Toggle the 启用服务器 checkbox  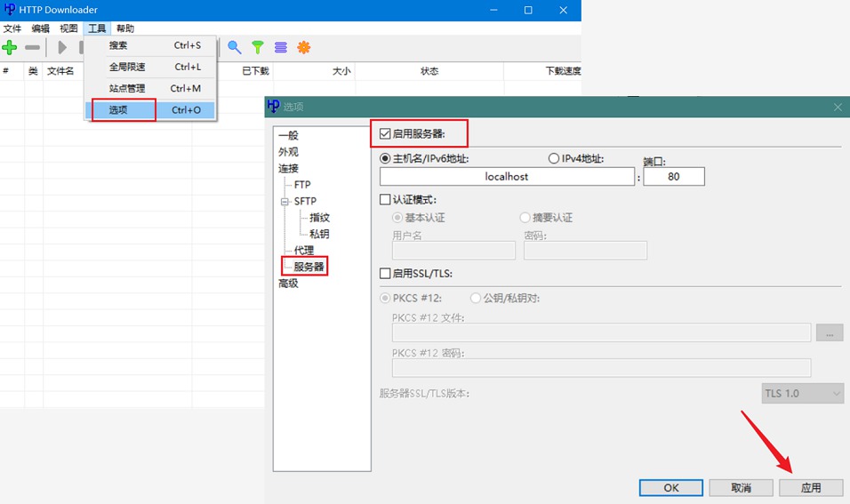point(385,134)
